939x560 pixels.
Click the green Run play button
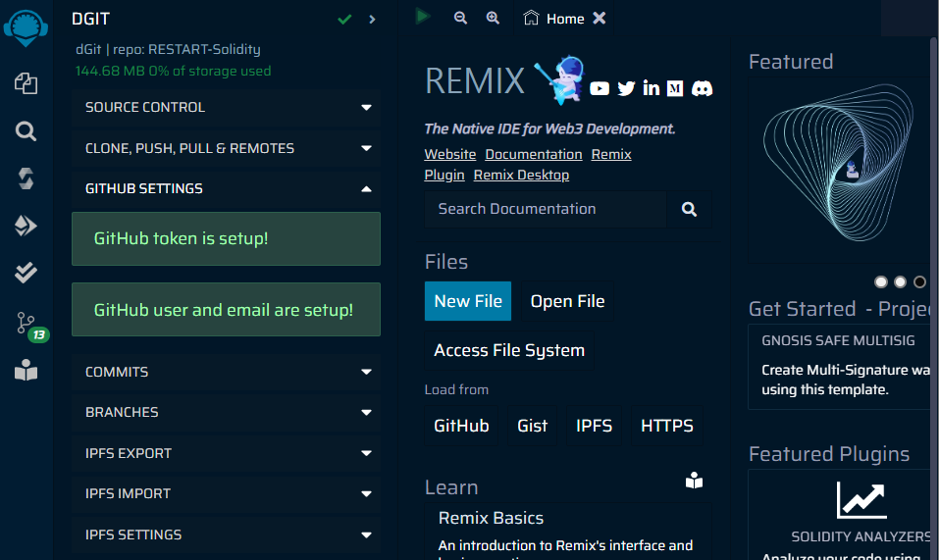[x=423, y=16]
